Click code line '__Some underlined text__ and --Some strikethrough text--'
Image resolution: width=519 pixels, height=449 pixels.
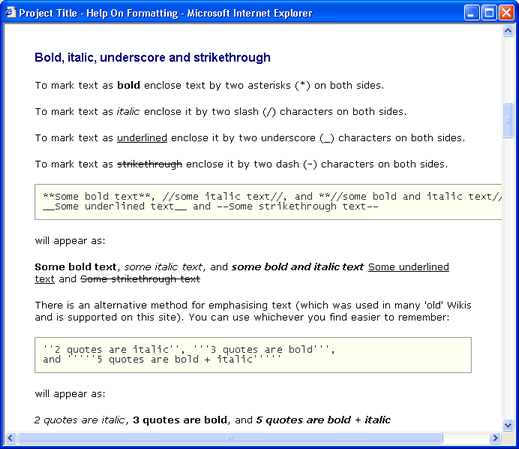pos(210,207)
